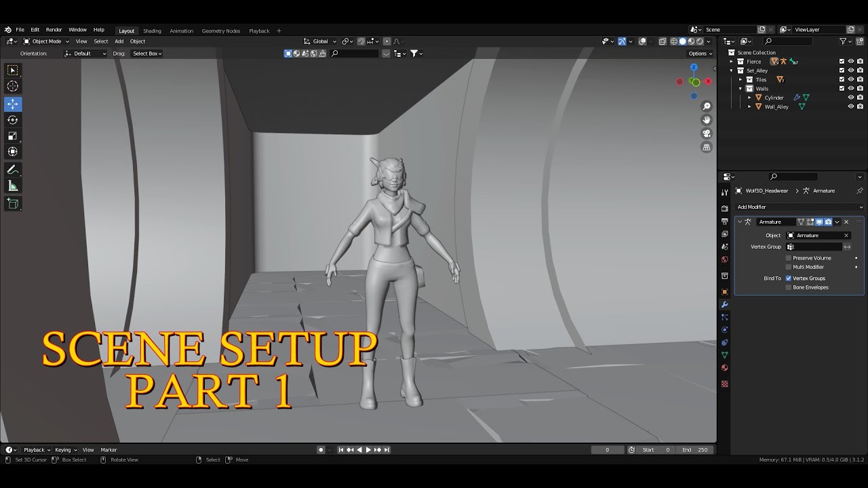
Task: Enable the Multi Modifier checkbox
Action: [789, 267]
